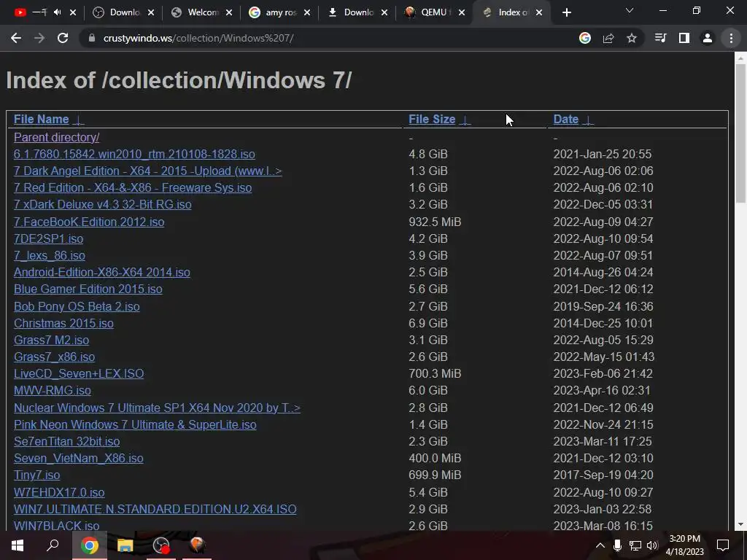The width and height of the screenshot is (747, 560).
Task: Open 7 Red Edition Freeware Sys.iso
Action: pos(133,187)
